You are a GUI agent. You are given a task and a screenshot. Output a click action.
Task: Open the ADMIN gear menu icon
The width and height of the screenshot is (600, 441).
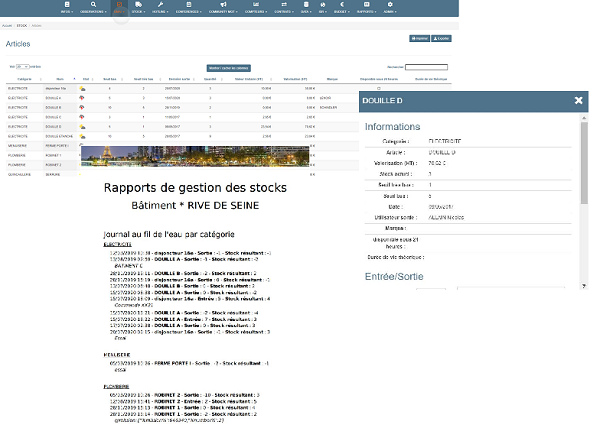[x=390, y=5]
